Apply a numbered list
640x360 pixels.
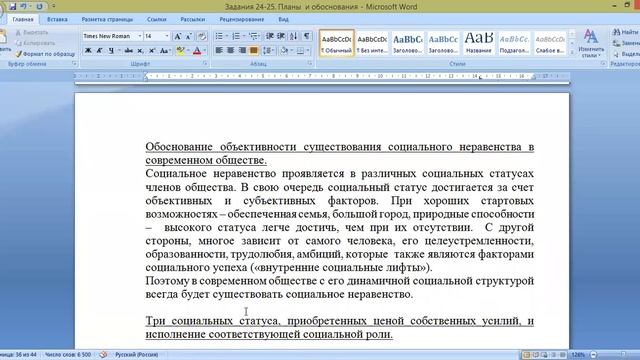[236, 36]
